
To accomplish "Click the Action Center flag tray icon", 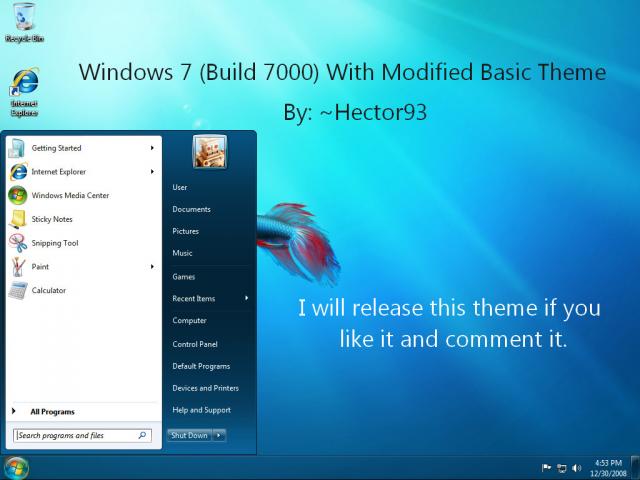I will (x=546, y=468).
